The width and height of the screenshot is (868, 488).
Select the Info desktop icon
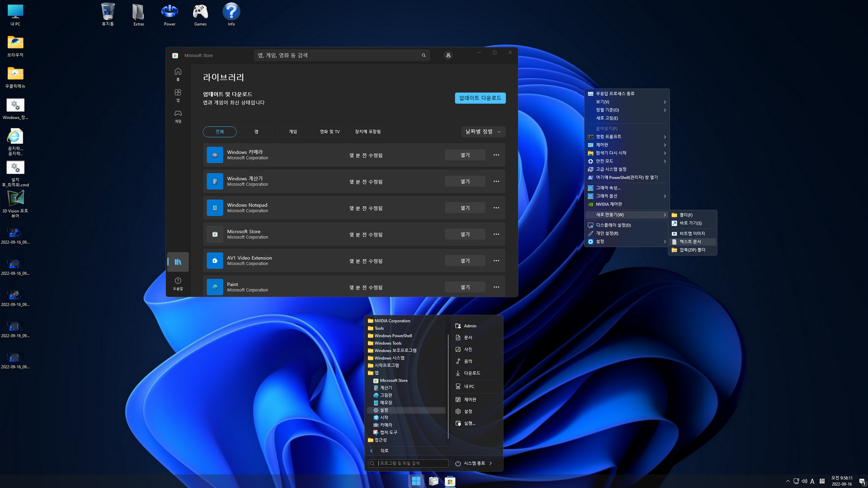(x=232, y=15)
